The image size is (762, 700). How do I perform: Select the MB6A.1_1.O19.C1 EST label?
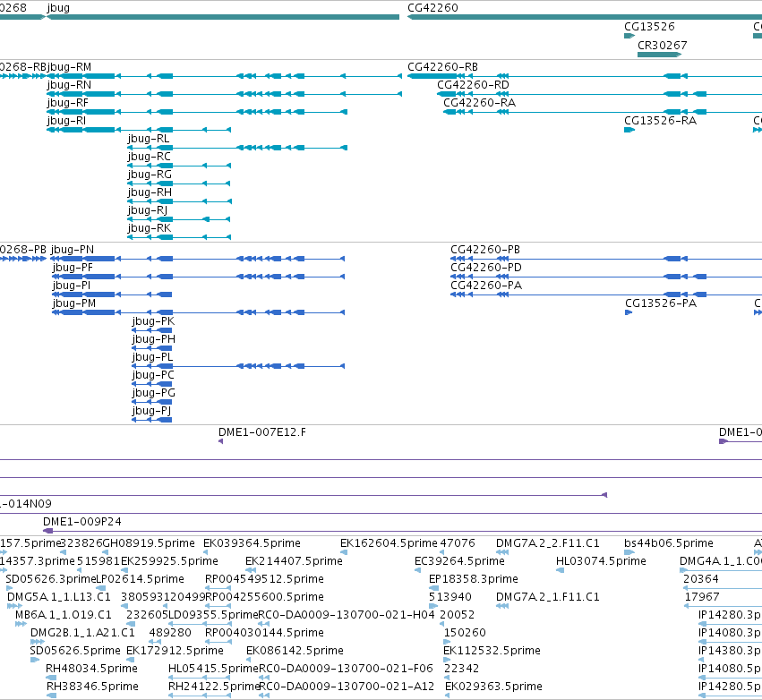[x=64, y=615]
